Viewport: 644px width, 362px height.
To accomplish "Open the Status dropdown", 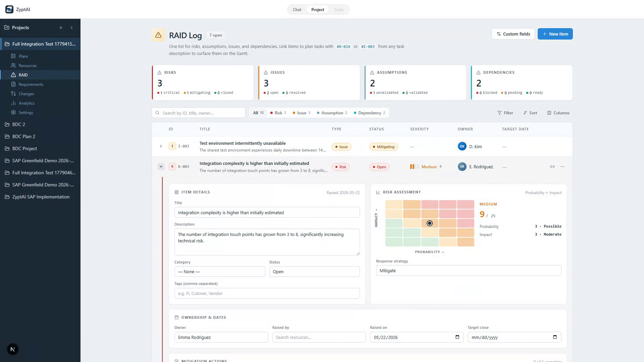I will pos(314,271).
